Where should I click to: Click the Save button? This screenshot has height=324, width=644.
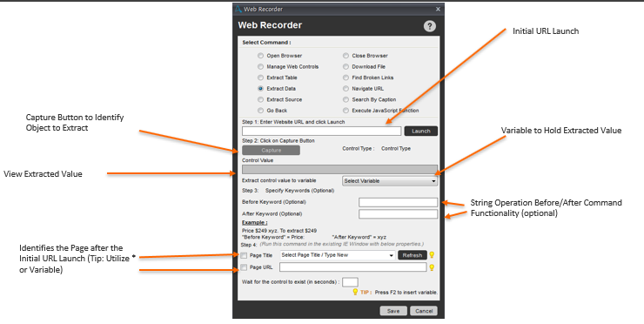point(393,311)
